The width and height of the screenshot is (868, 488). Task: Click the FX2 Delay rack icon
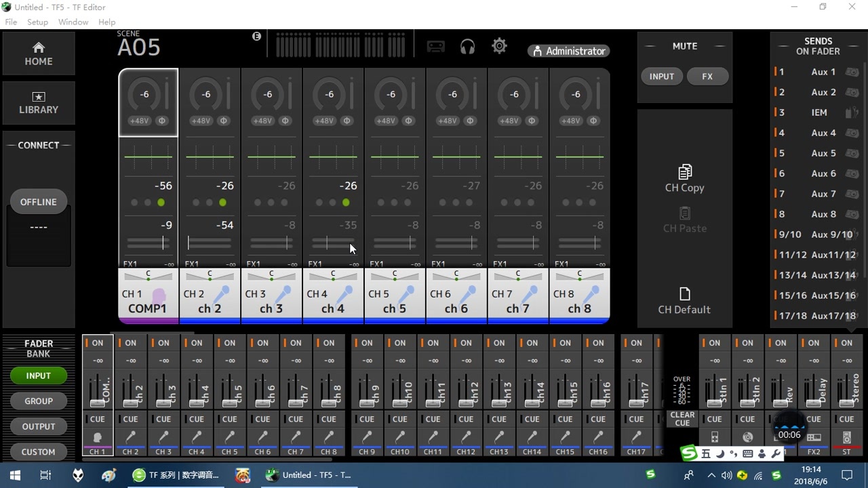[x=814, y=437]
